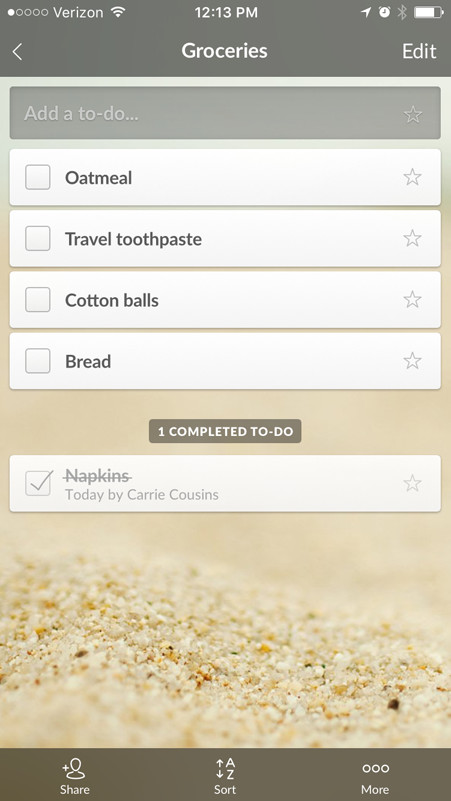The image size is (451, 801).
Task: Tap the back arrow beside Groceries
Action: [x=17, y=52]
